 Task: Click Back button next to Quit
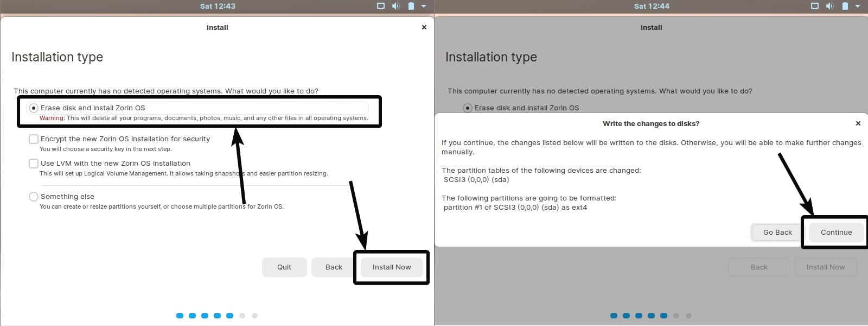tap(334, 267)
